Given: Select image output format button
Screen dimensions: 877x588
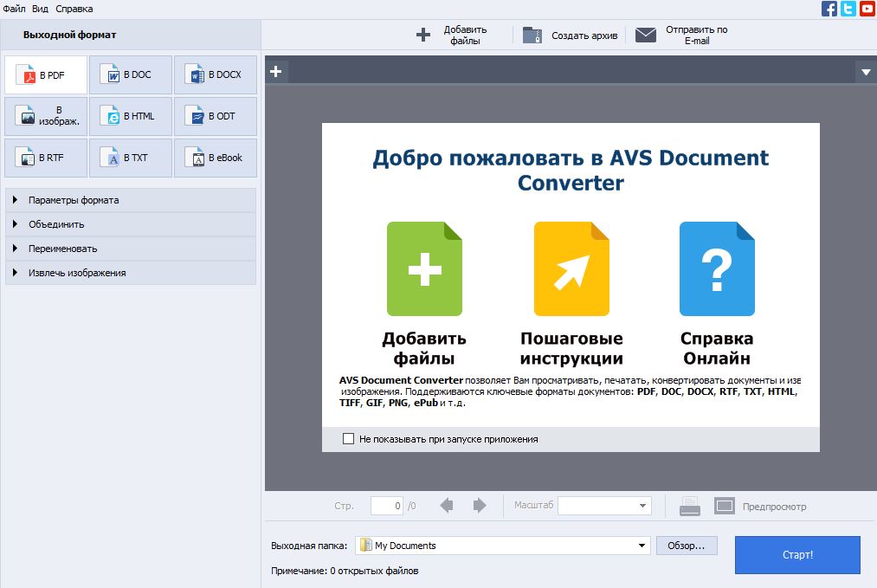Looking at the screenshot, I should click(x=46, y=116).
